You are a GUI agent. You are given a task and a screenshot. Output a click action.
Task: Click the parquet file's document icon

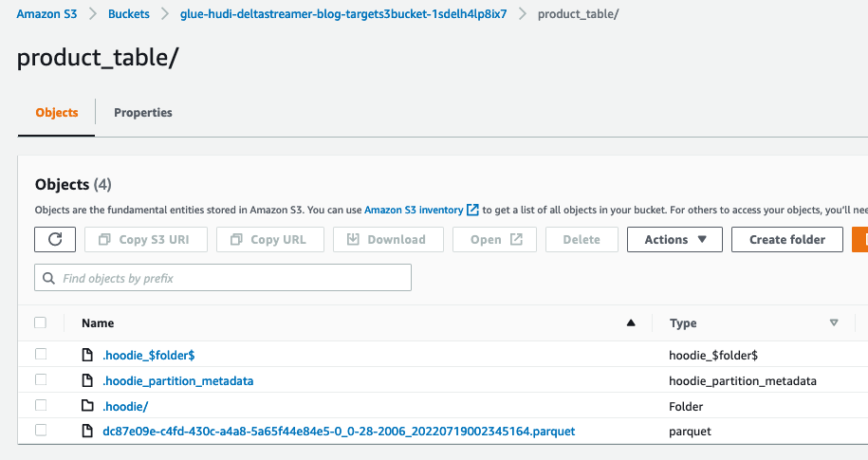(88, 432)
